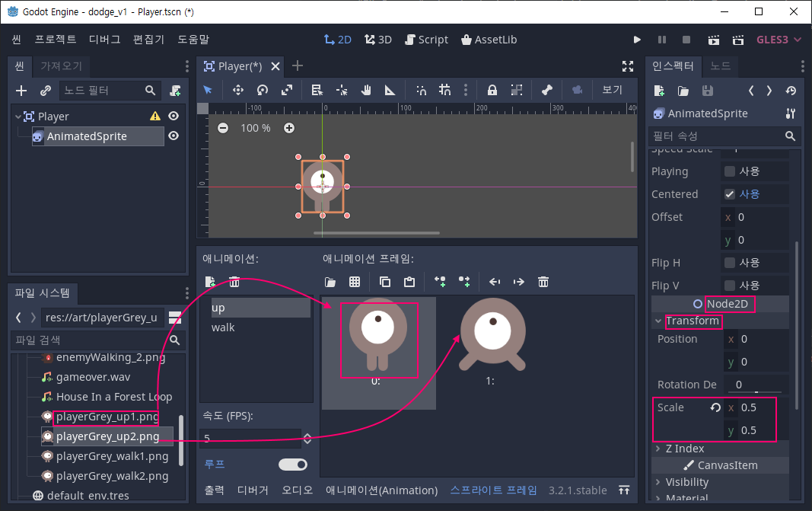The width and height of the screenshot is (812, 511).
Task: Copy the selected animation frame
Action: [385, 282]
